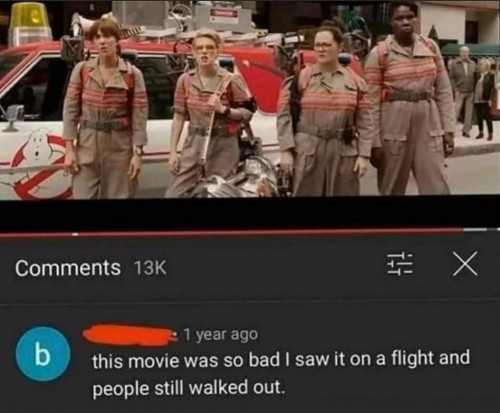Close the Comments panel with the X
This screenshot has height=413, width=500.
pyautogui.click(x=465, y=263)
